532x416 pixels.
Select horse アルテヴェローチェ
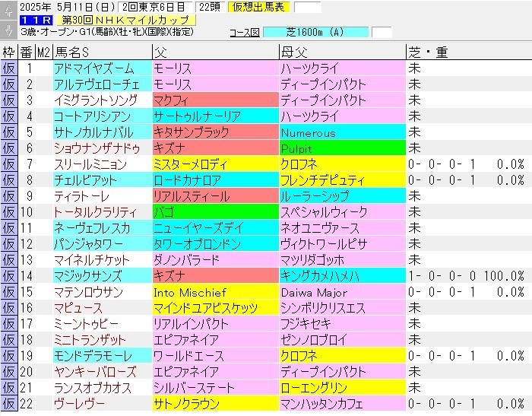tap(103, 84)
